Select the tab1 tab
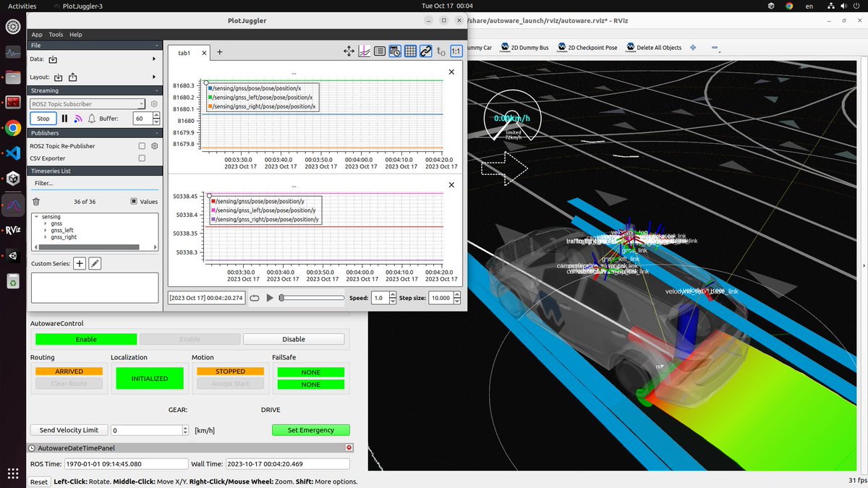 pos(184,53)
